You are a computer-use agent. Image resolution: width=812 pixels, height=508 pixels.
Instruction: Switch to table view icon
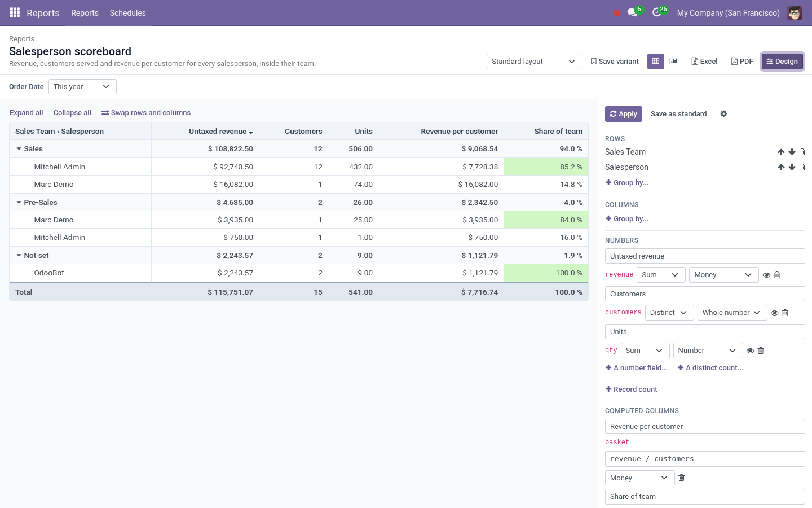655,61
